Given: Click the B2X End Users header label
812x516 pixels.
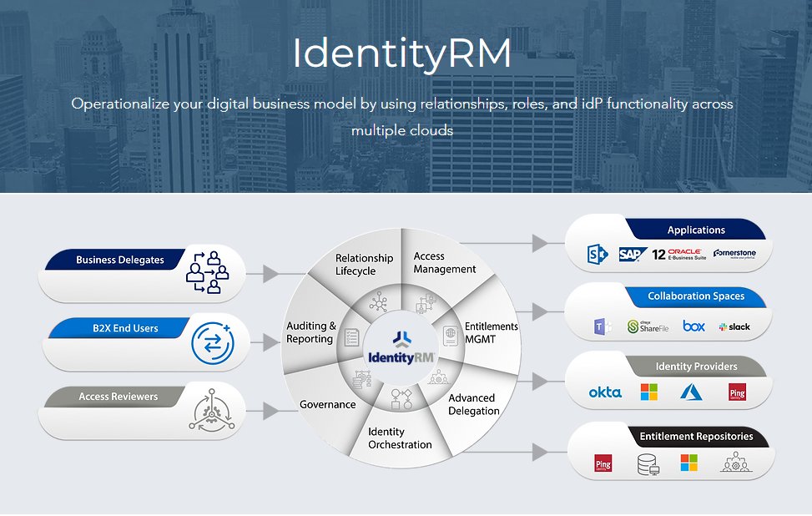Looking at the screenshot, I should (x=125, y=328).
